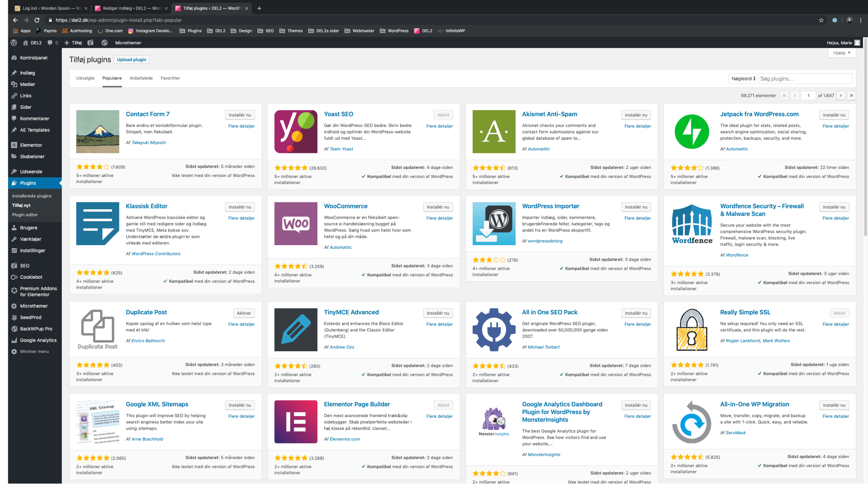Install WooCommerce with Installér nu
This screenshot has width=868, height=493.
(x=438, y=207)
